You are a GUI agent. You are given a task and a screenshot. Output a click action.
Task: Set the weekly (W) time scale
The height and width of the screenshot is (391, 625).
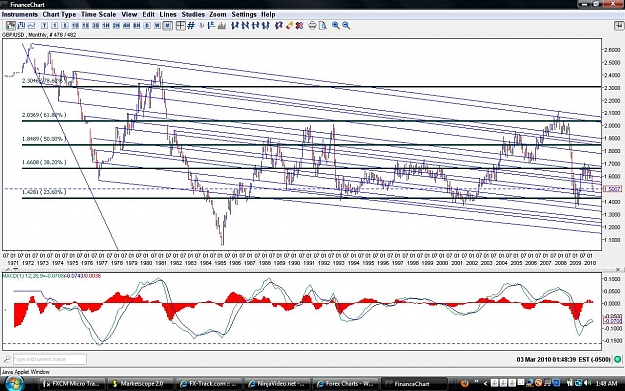(157, 26)
